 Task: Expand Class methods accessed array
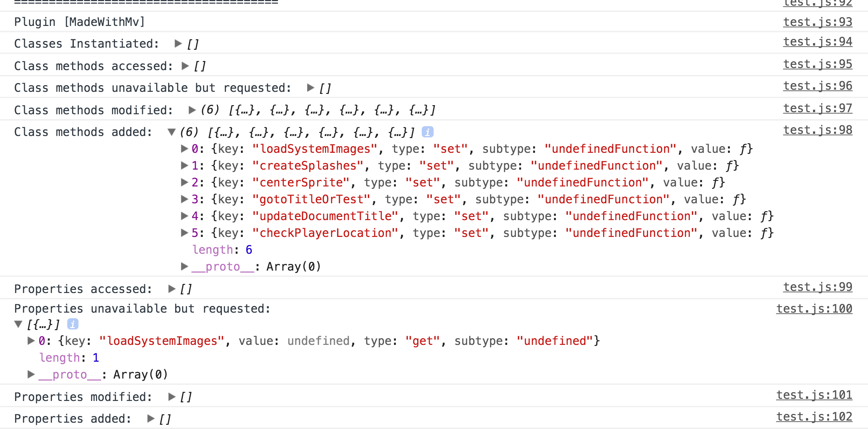tap(185, 66)
